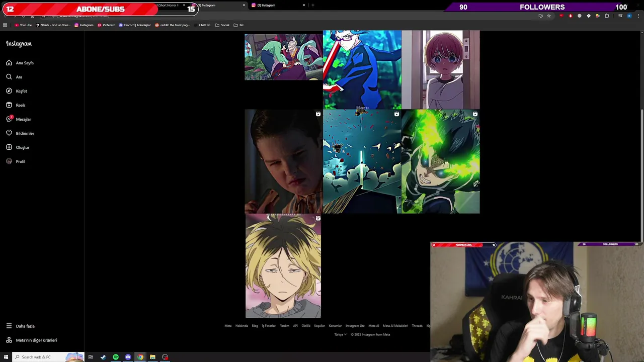
Task: Open Keşfet compass icon
Action: [9, 91]
